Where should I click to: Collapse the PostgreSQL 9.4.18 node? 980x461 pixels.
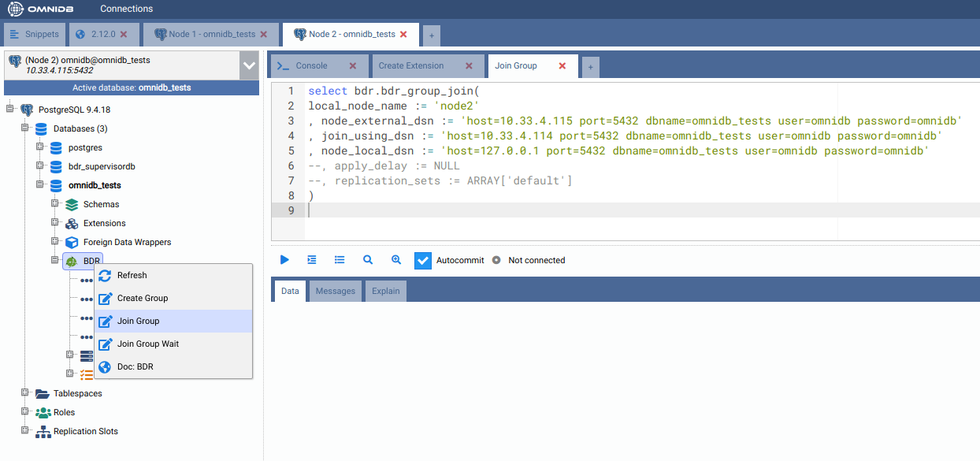click(x=11, y=110)
